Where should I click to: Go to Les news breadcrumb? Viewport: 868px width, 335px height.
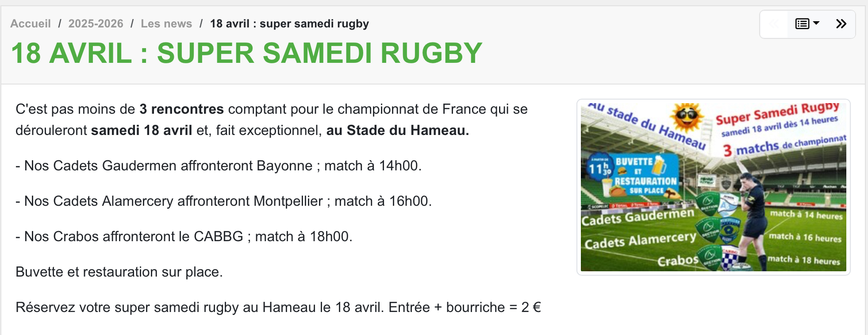pyautogui.click(x=166, y=23)
